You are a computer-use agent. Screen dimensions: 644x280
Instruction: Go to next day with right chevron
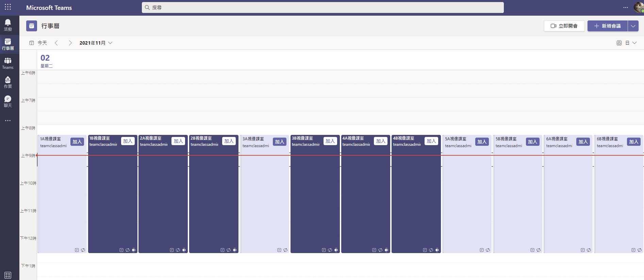(70, 43)
